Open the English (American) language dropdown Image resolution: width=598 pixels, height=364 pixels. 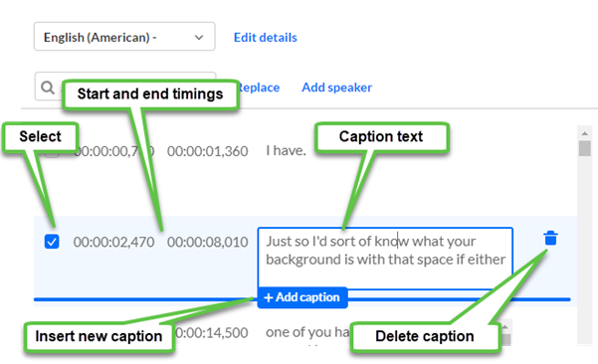(124, 37)
